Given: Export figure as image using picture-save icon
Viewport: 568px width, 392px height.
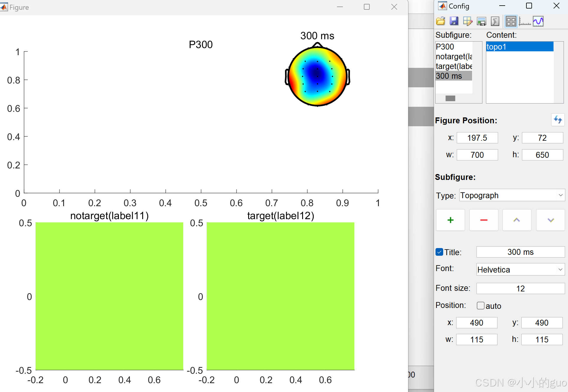Looking at the screenshot, I should pyautogui.click(x=481, y=21).
